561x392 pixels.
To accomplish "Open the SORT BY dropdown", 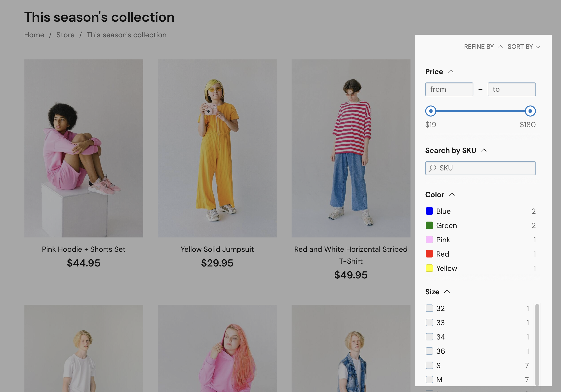I will click(x=524, y=47).
